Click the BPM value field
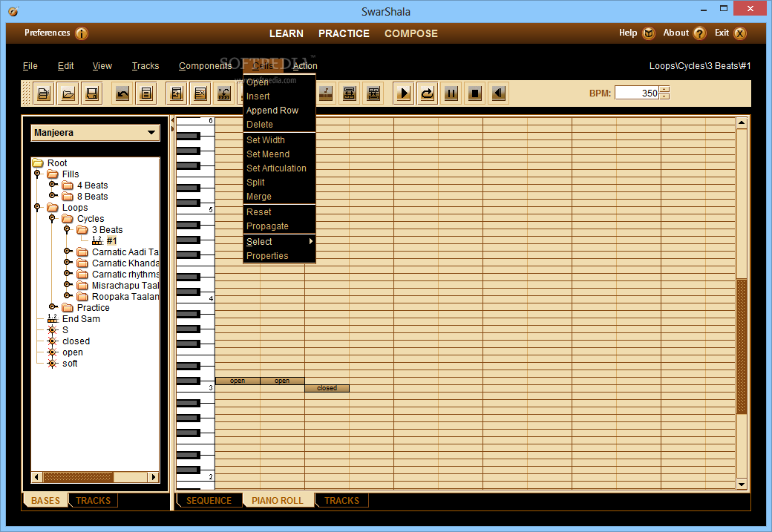The height and width of the screenshot is (532, 772). click(x=637, y=93)
